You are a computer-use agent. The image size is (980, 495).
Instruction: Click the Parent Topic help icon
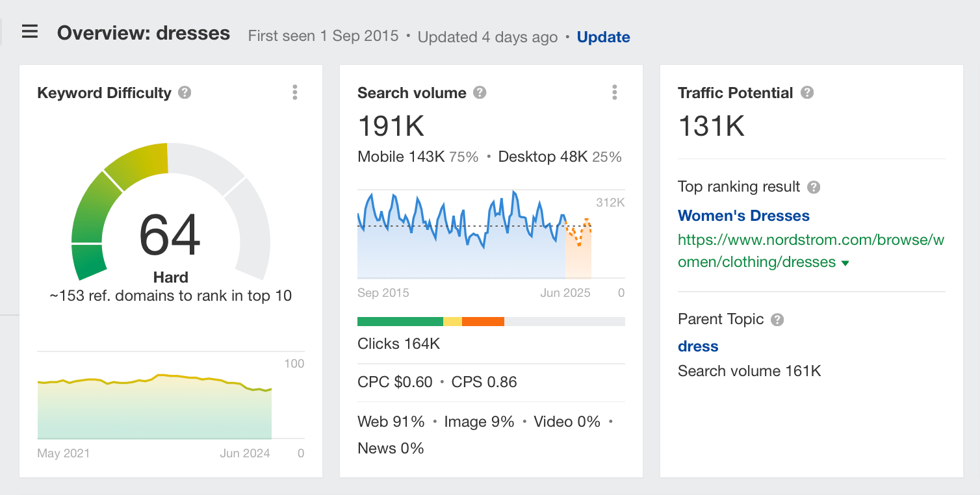(777, 320)
